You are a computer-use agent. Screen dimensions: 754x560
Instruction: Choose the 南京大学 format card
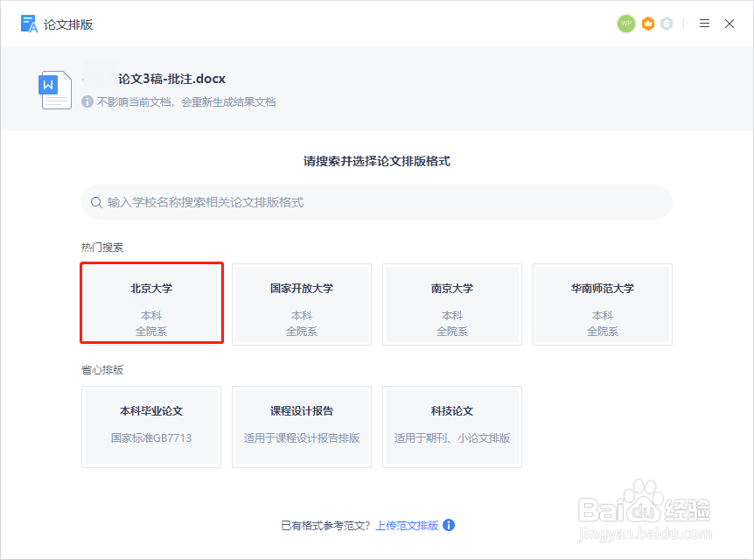click(x=452, y=304)
